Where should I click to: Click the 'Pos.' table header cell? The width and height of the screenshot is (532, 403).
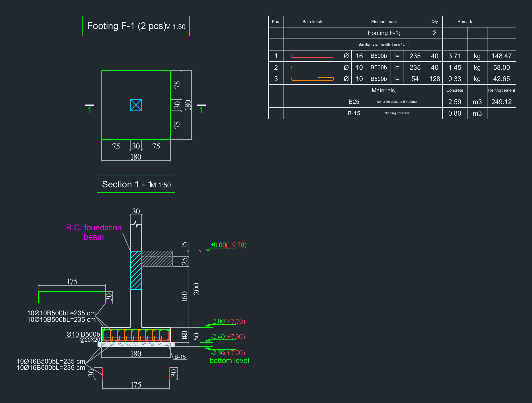[276, 22]
